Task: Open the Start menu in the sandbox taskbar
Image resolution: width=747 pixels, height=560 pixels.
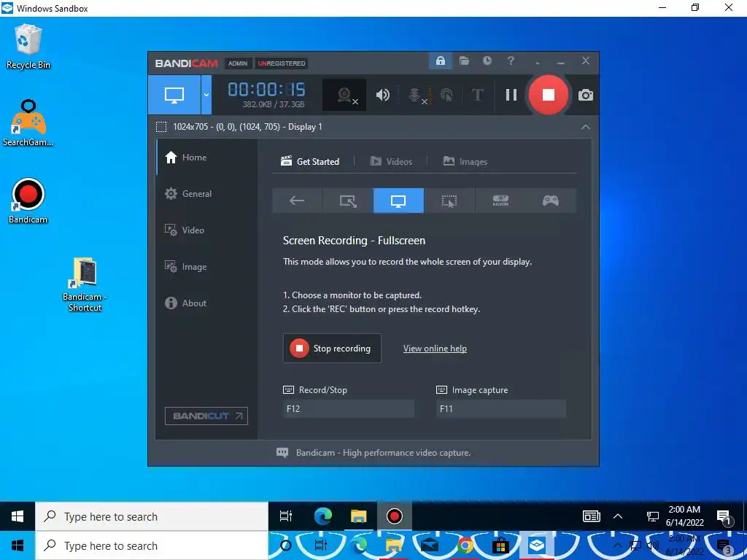Action: click(18, 516)
